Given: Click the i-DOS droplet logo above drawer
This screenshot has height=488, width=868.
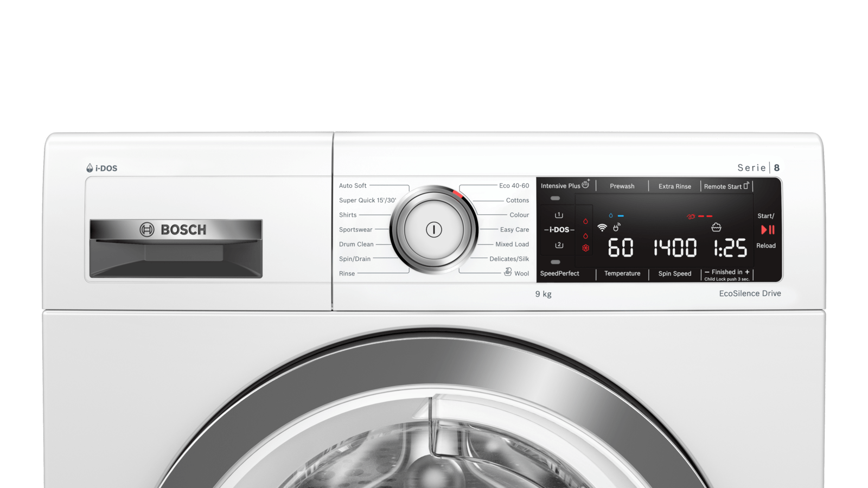Looking at the screenshot, I should click(x=101, y=168).
